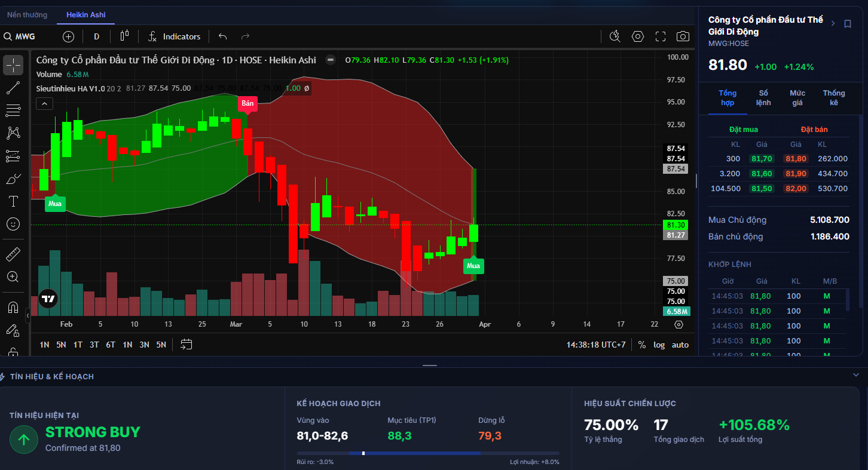Click ask price 81,90
This screenshot has width=868, height=470.
click(x=796, y=174)
